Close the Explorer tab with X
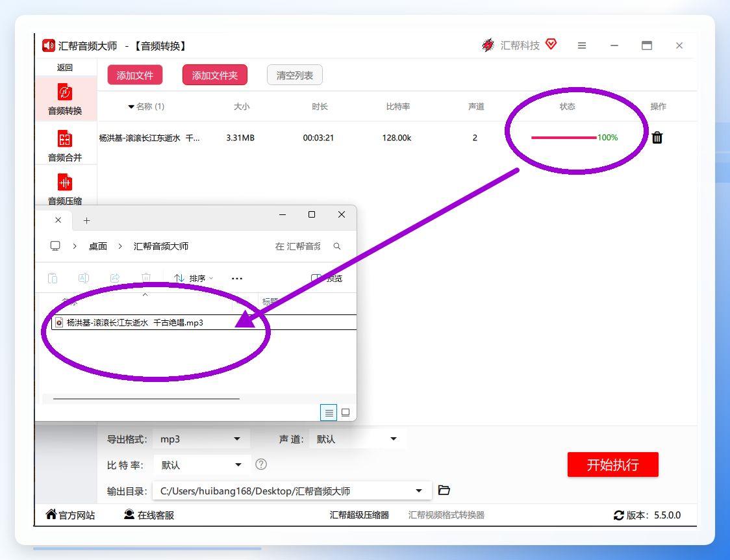Viewport: 730px width, 560px height. 58,220
